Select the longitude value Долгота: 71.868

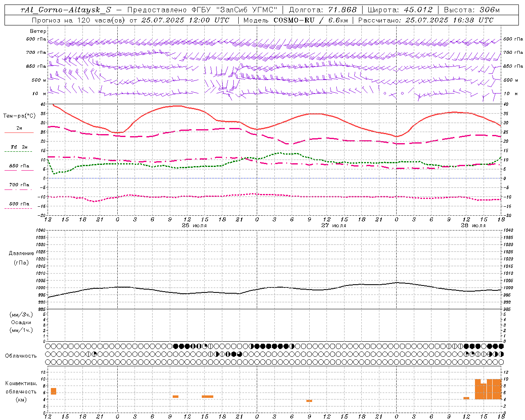(x=323, y=10)
